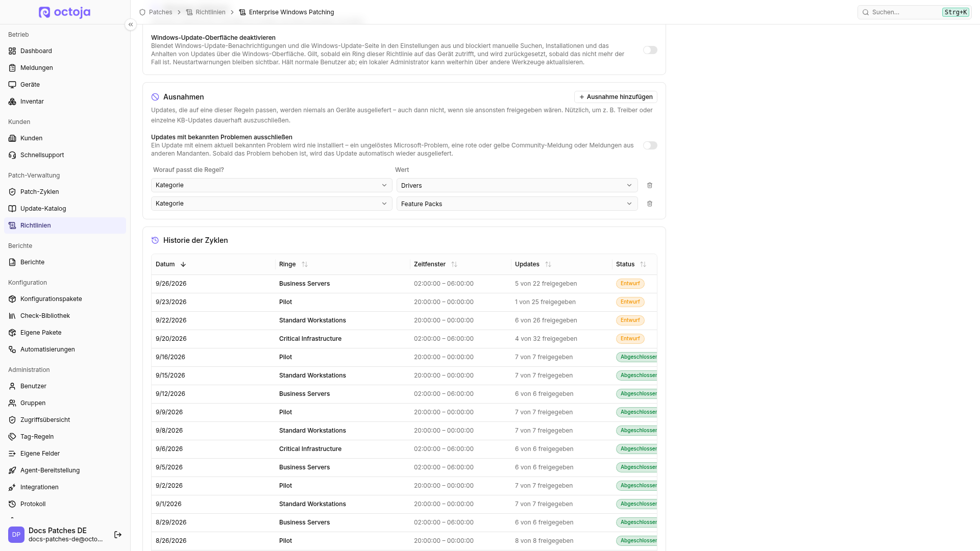Open Meldungen in the sidebar
980x551 pixels.
[x=65, y=68]
